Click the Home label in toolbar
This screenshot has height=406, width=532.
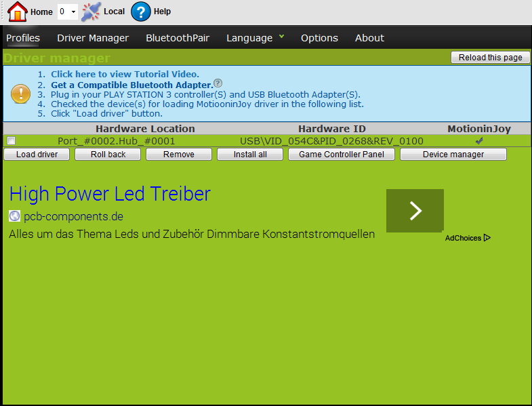(42, 12)
